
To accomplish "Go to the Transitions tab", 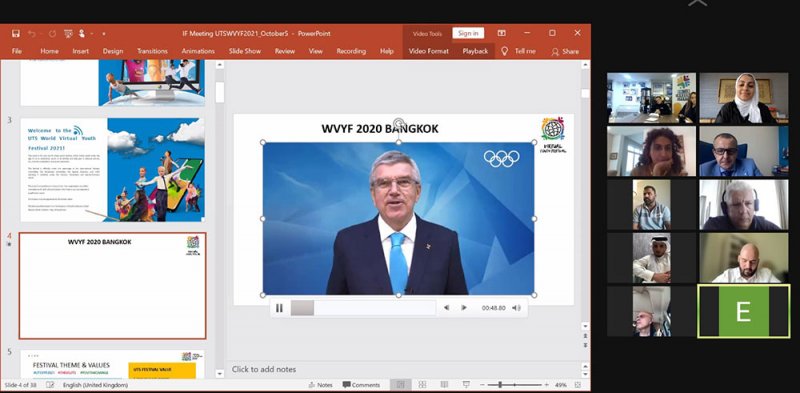I will pyautogui.click(x=152, y=51).
